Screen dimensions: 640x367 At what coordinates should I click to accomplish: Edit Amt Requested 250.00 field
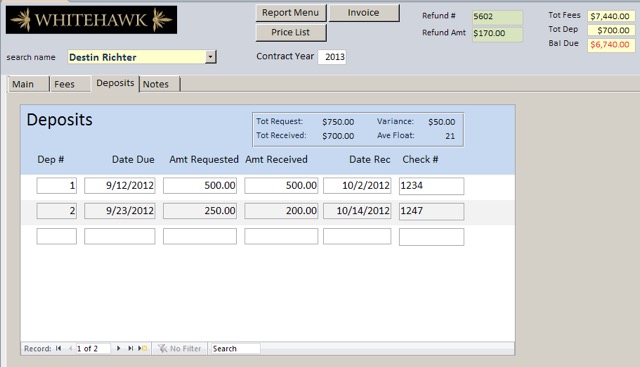(x=200, y=211)
